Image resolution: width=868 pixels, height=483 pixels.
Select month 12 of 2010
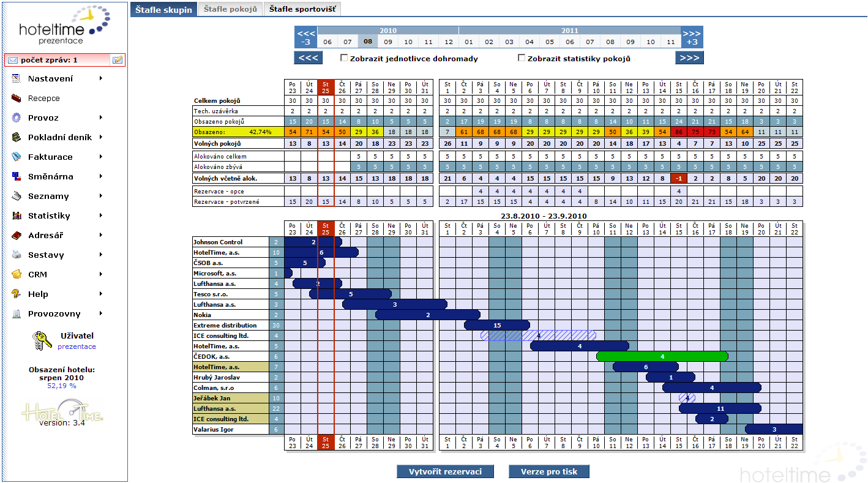(449, 42)
